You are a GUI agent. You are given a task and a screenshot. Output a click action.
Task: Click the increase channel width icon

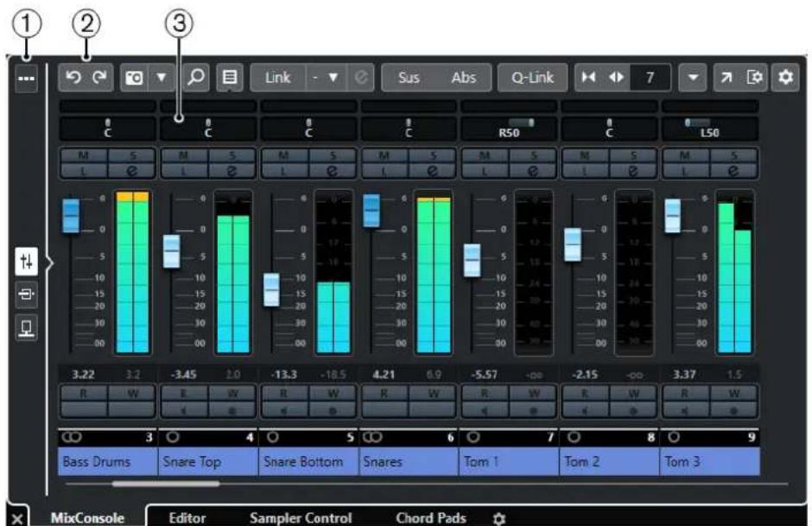[616, 78]
